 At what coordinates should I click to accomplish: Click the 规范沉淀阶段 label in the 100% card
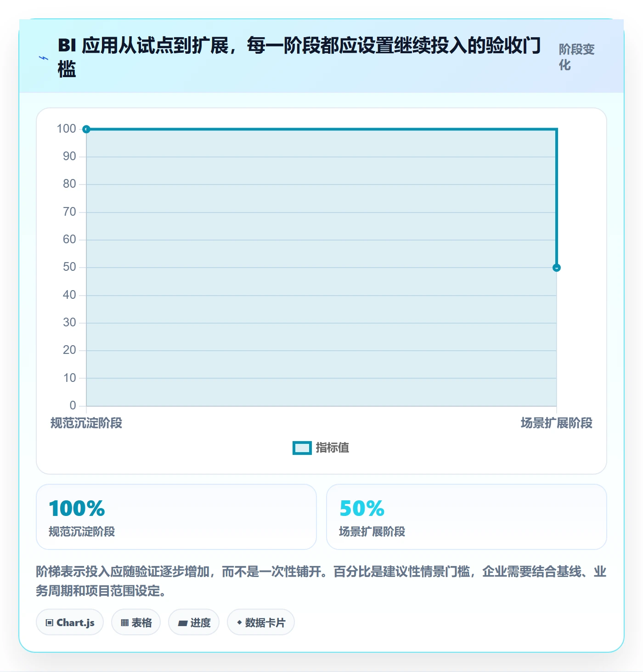[x=82, y=532]
